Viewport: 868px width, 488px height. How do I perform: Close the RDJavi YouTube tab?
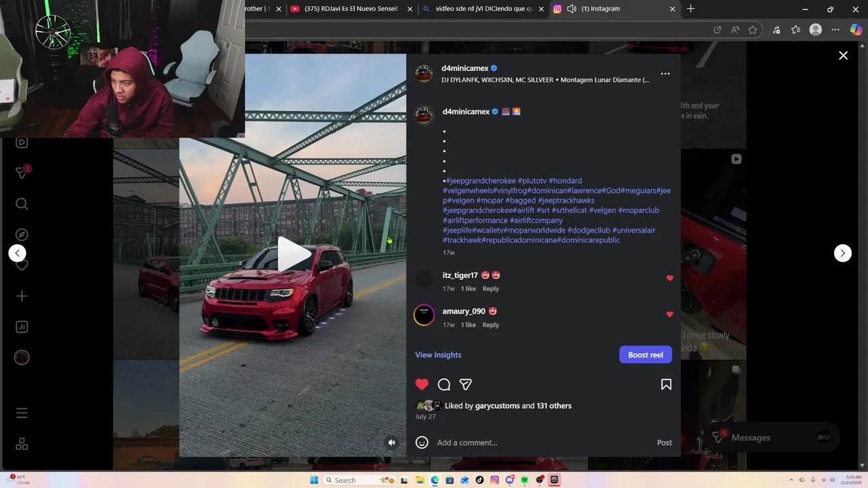pos(410,9)
